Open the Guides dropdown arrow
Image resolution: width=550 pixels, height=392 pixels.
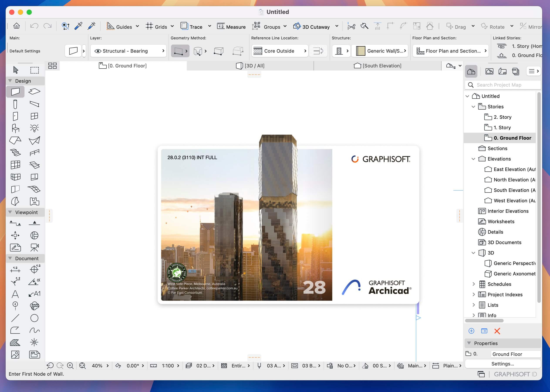click(x=137, y=26)
